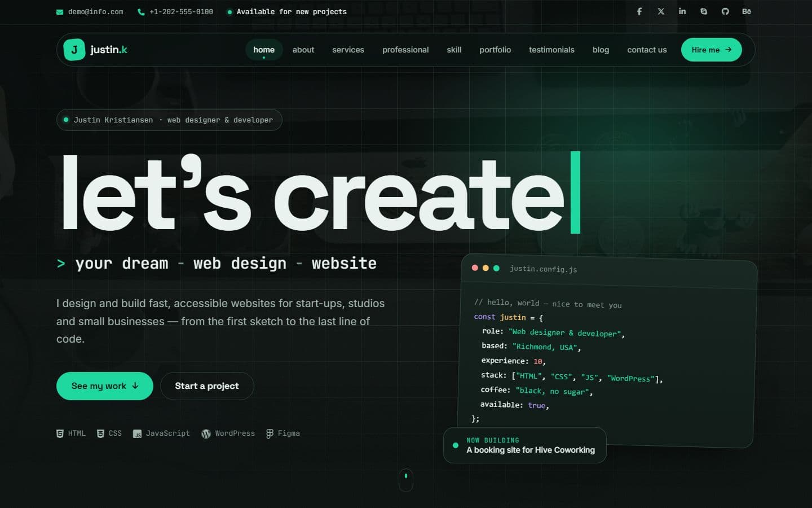Click the +1-202-555-0100 phone link
Viewport: 812px width, 508px height.
click(181, 12)
